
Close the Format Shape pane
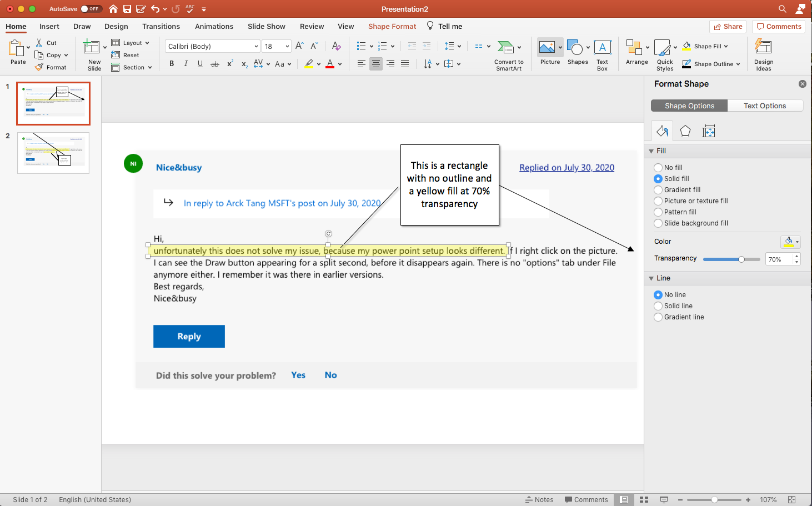point(802,84)
